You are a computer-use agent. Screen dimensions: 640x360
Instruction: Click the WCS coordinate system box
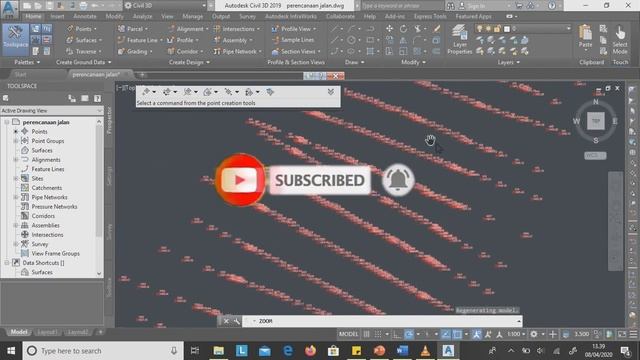pyautogui.click(x=595, y=156)
